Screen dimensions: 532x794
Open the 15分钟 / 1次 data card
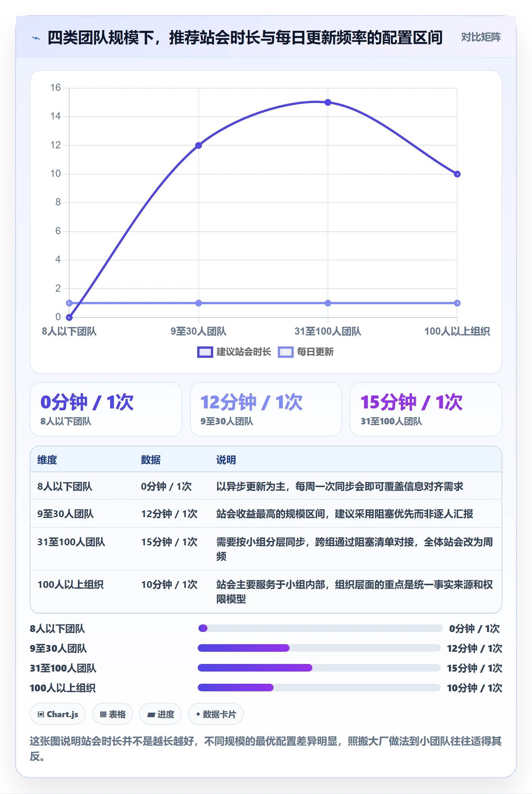426,409
